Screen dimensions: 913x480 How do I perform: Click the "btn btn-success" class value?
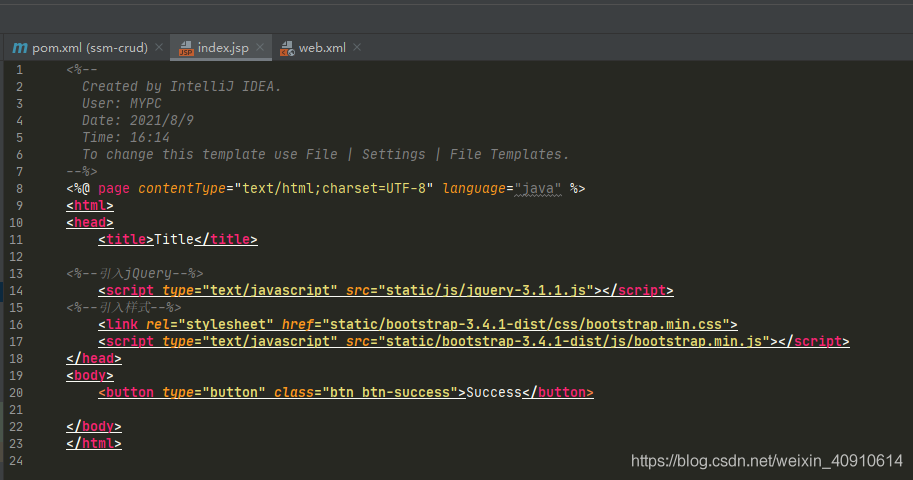pos(390,393)
